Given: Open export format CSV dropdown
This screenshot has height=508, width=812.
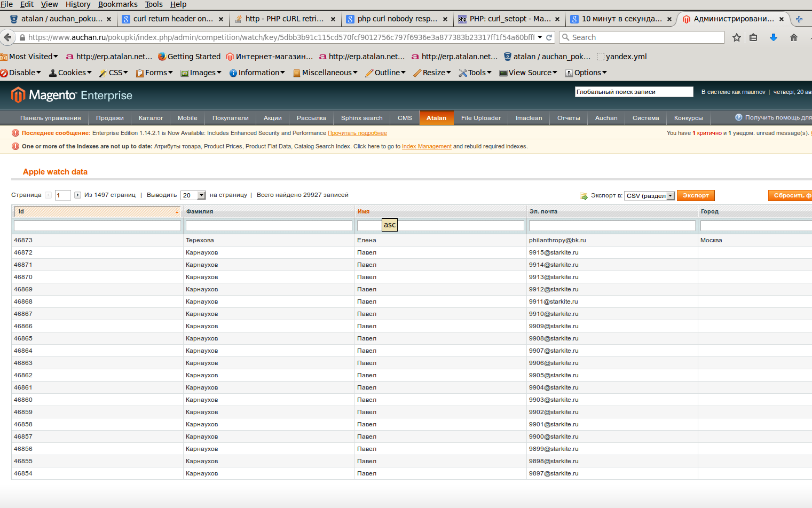Looking at the screenshot, I should pos(650,196).
